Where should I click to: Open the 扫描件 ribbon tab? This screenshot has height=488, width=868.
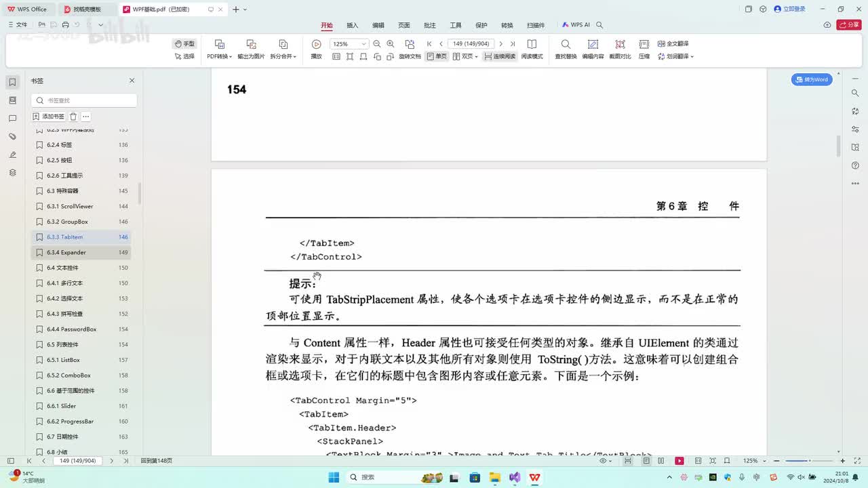(x=536, y=25)
